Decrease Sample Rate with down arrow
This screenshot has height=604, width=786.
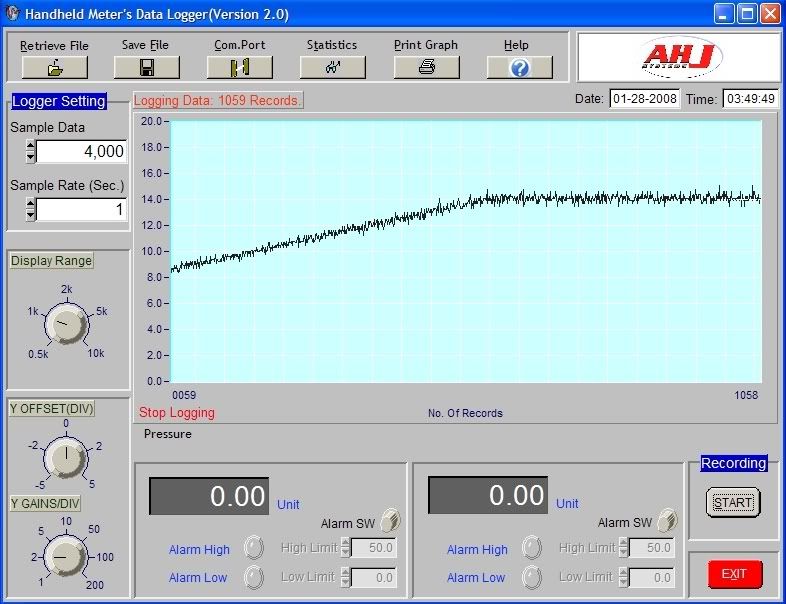click(x=30, y=215)
